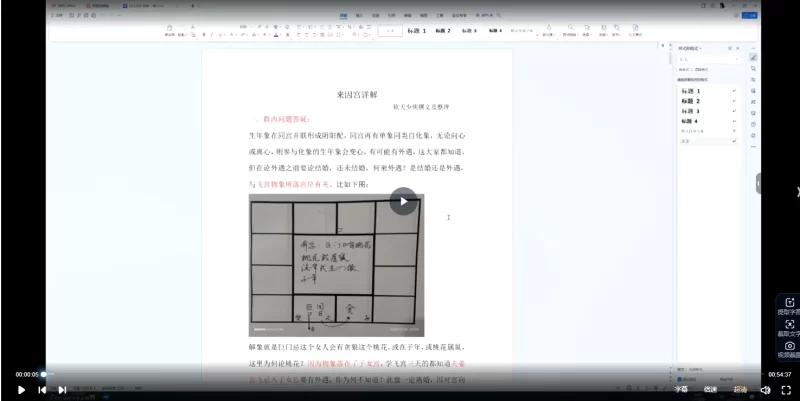Choose 标题 2 from ribbon style gallery

tap(442, 31)
